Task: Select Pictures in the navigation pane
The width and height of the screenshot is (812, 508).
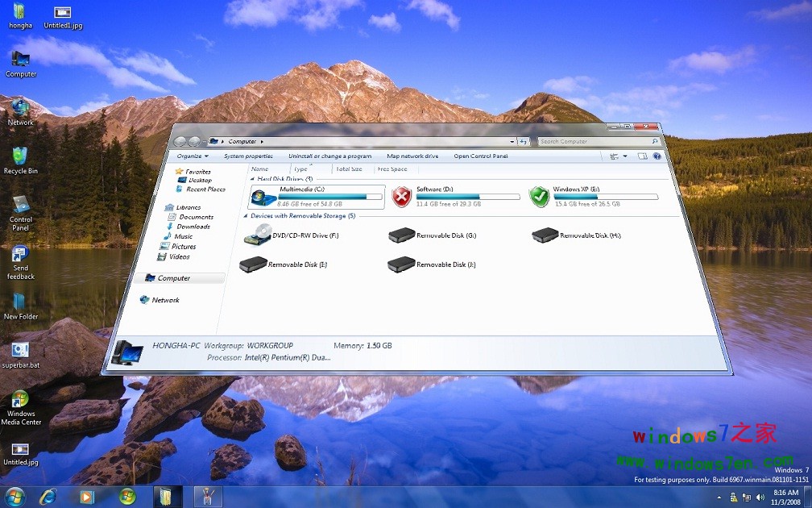Action: coord(196,246)
